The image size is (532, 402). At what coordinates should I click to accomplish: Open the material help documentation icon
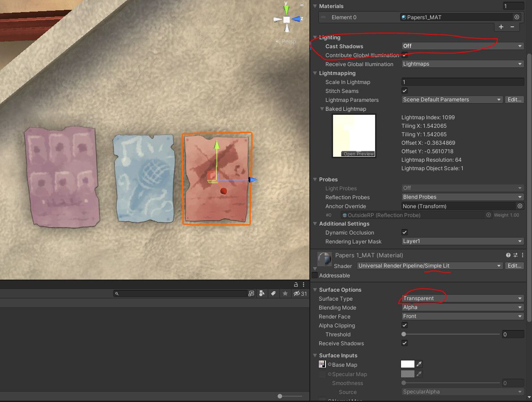508,255
